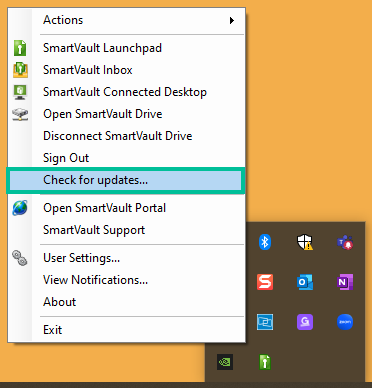
Task: Open the Bluetooth tray icon
Action: click(x=265, y=242)
